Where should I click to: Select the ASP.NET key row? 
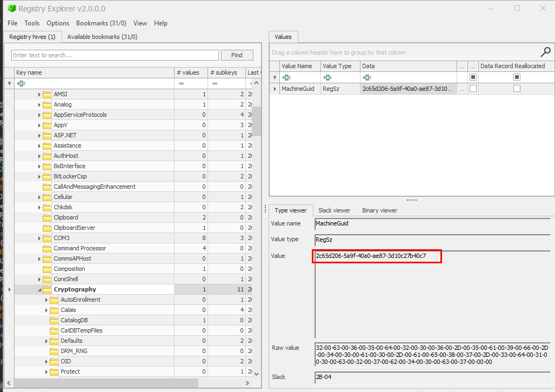(133, 136)
